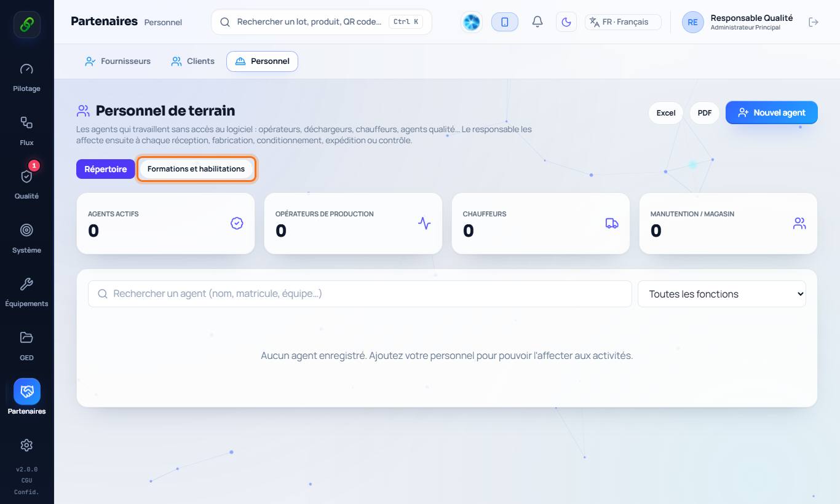Click the Ctrl K shortcut hint

click(406, 22)
